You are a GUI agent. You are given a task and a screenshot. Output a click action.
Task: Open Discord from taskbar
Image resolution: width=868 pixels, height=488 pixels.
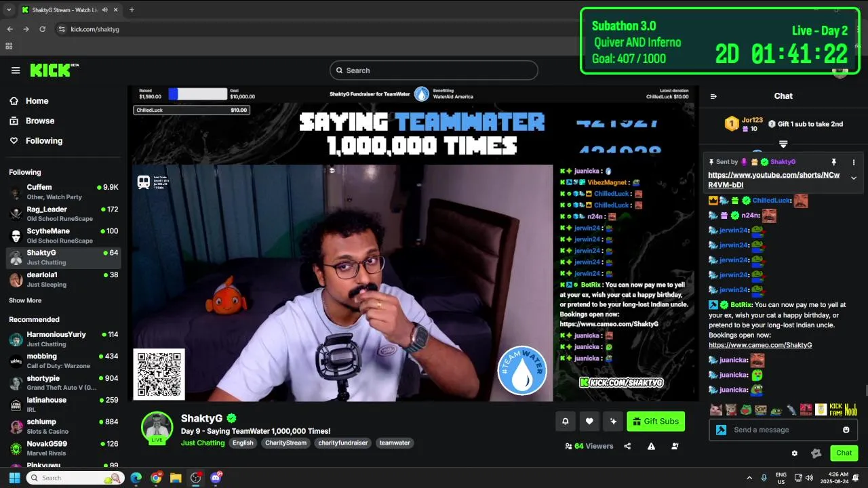pyautogui.click(x=216, y=478)
